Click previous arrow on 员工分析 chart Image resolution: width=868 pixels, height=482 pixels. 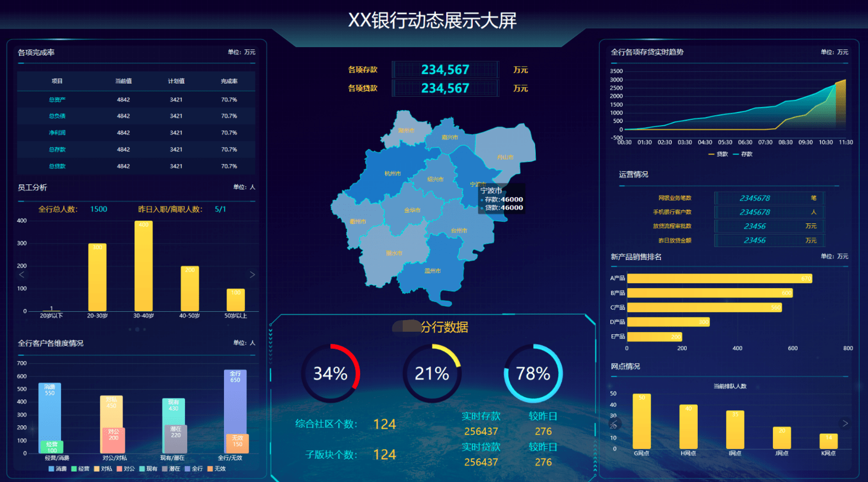[x=22, y=274]
